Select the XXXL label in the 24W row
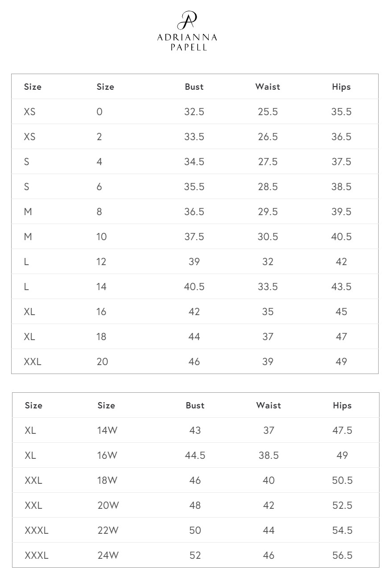The image size is (392, 582). point(37,556)
